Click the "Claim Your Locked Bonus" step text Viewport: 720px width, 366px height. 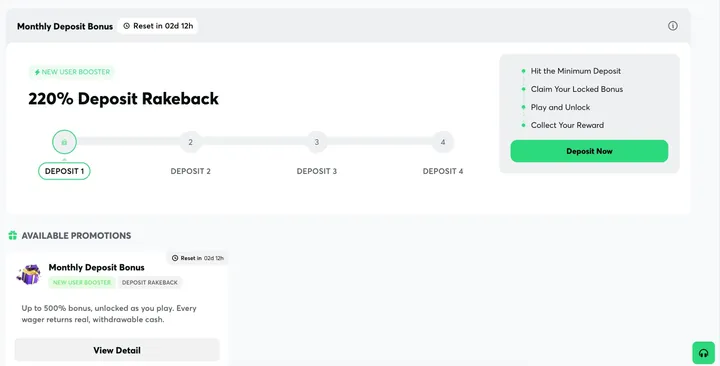(577, 89)
